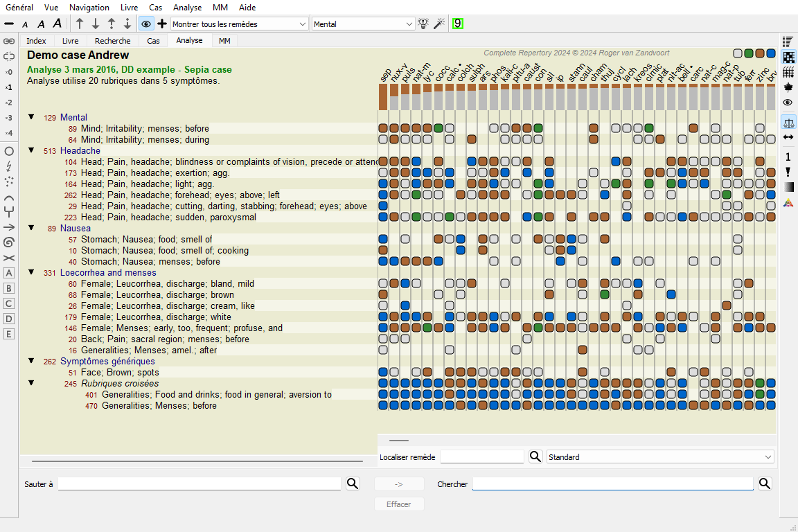Collapse the Headache symptom group
This screenshot has width=798, height=532.
coord(31,150)
